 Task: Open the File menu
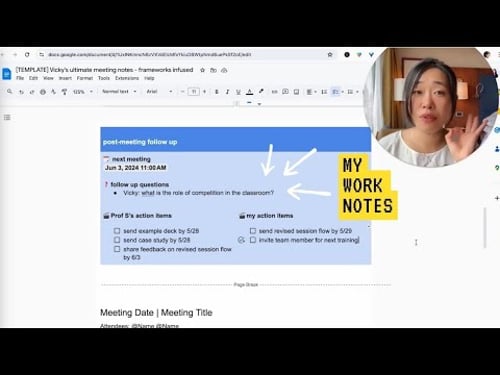coord(20,78)
